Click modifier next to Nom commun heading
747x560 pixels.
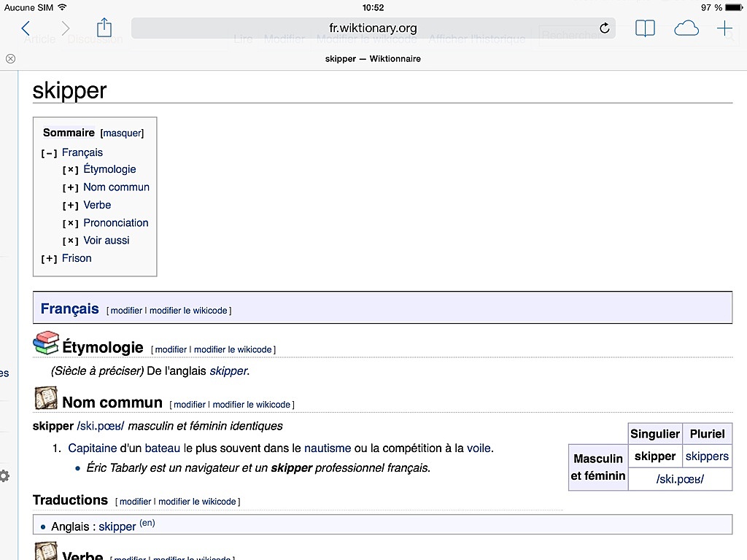[190, 404]
